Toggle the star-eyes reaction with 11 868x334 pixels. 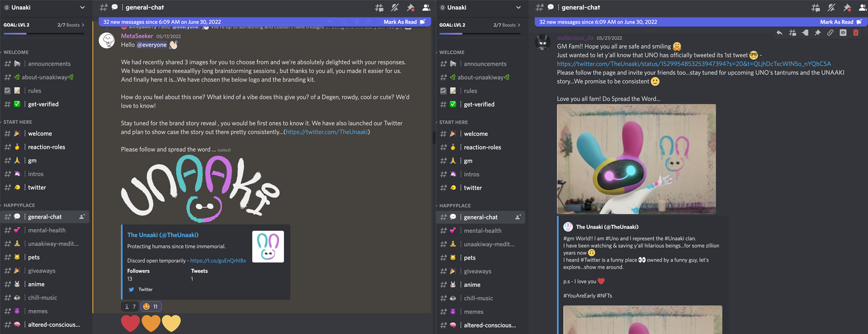151,306
